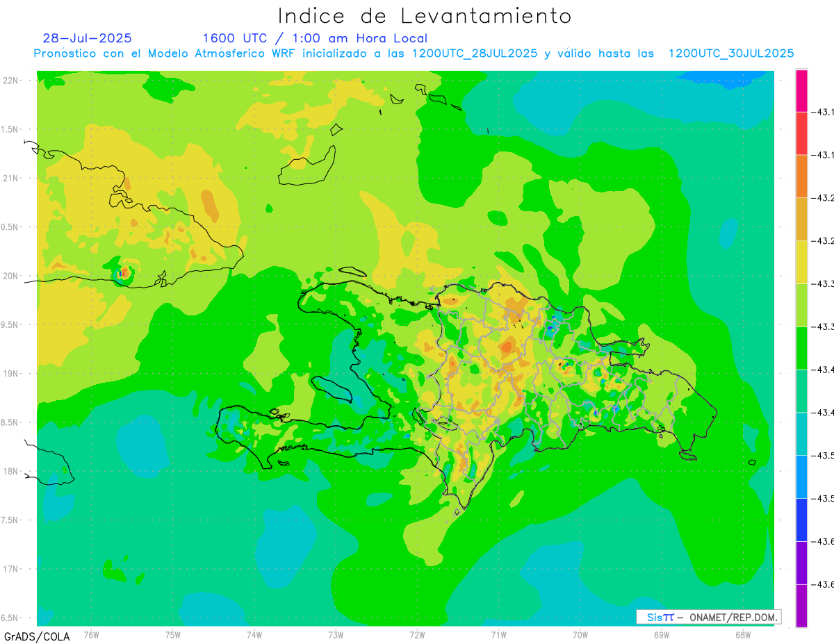Select the '75W' longitude label
Screen dimensions: 834x644
(x=172, y=634)
